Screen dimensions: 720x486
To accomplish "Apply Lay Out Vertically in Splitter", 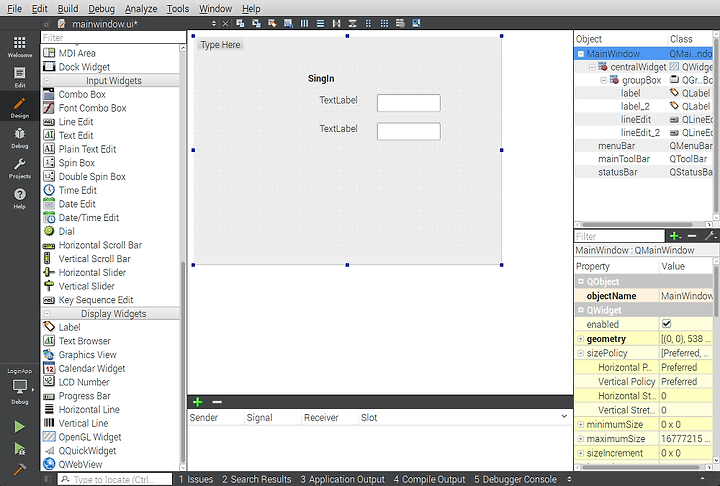I will click(352, 23).
